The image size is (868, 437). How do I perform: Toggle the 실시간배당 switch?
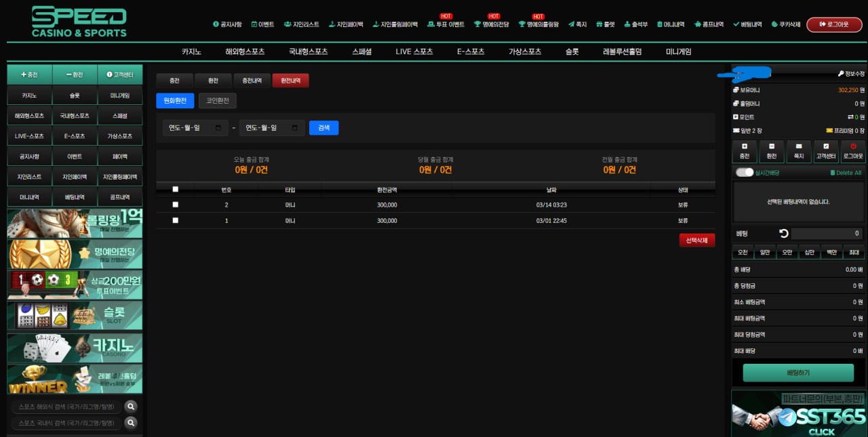click(x=745, y=173)
